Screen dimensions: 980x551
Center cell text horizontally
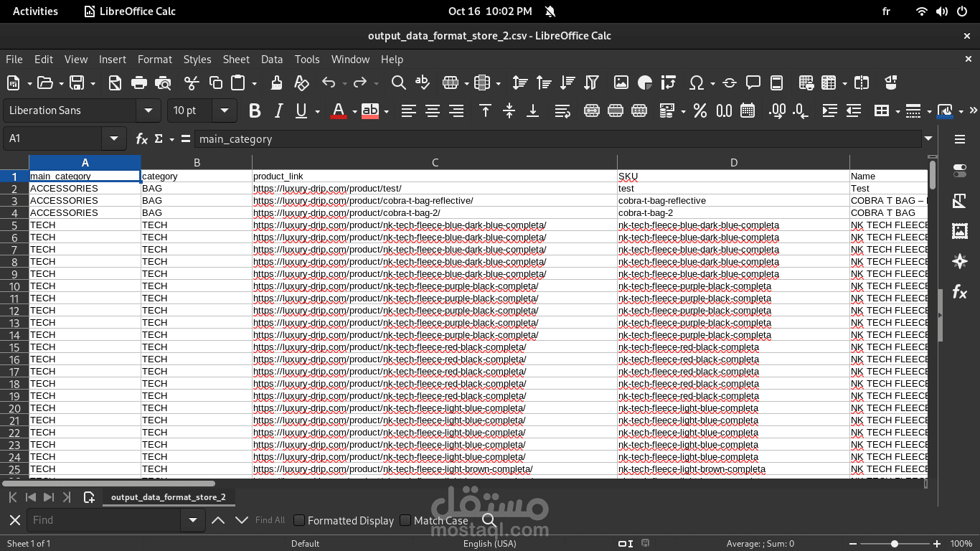coord(433,110)
